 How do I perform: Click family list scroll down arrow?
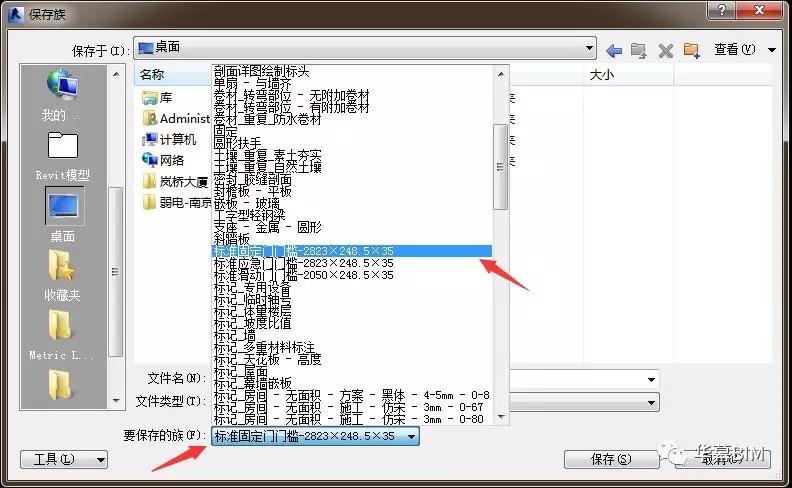(501, 417)
